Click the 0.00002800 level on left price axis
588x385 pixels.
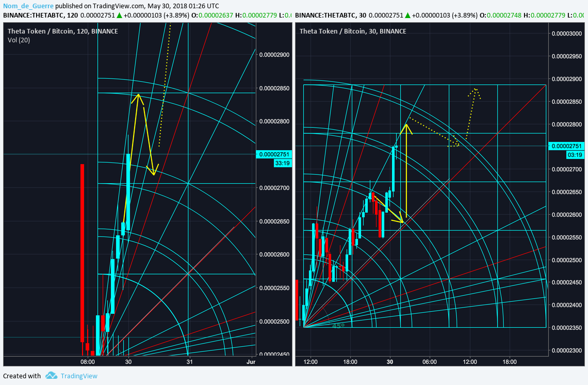(x=274, y=122)
